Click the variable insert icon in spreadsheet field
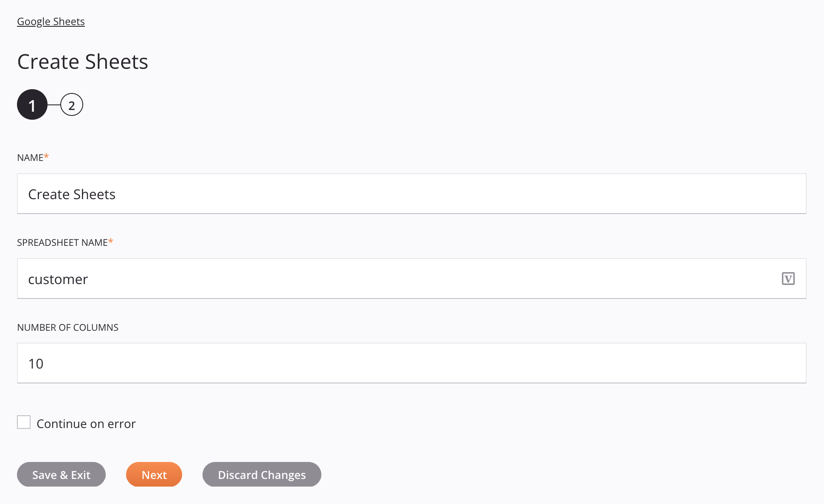This screenshot has width=824, height=504. coord(788,278)
